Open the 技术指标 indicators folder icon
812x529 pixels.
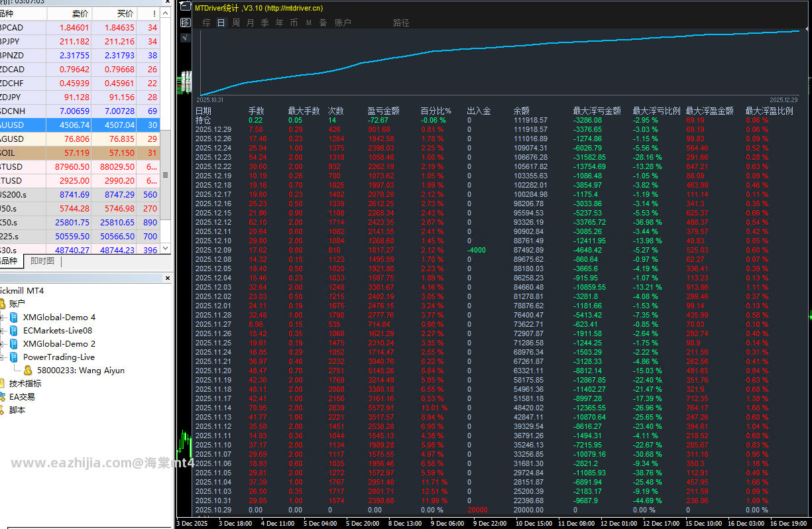click(3, 383)
